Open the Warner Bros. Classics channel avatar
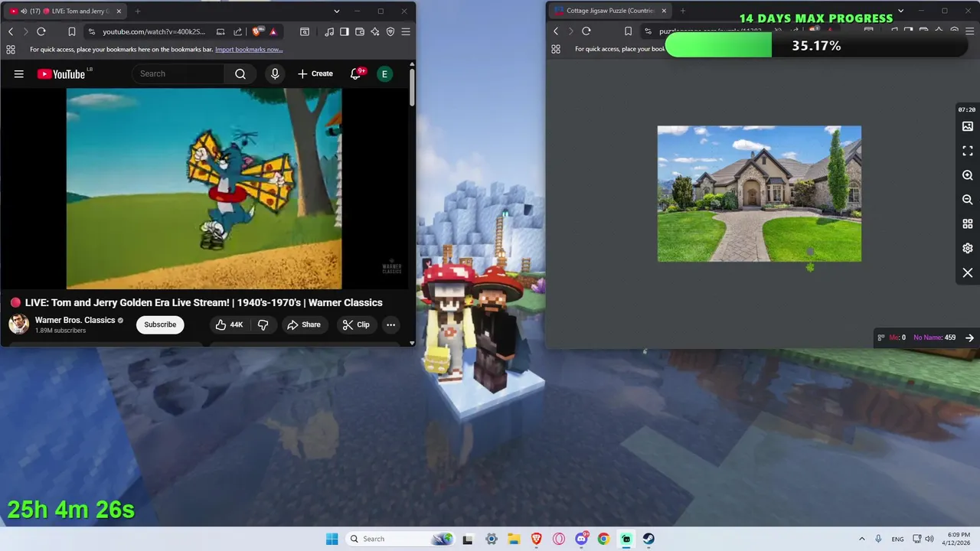Image resolution: width=980 pixels, height=551 pixels. point(19,324)
